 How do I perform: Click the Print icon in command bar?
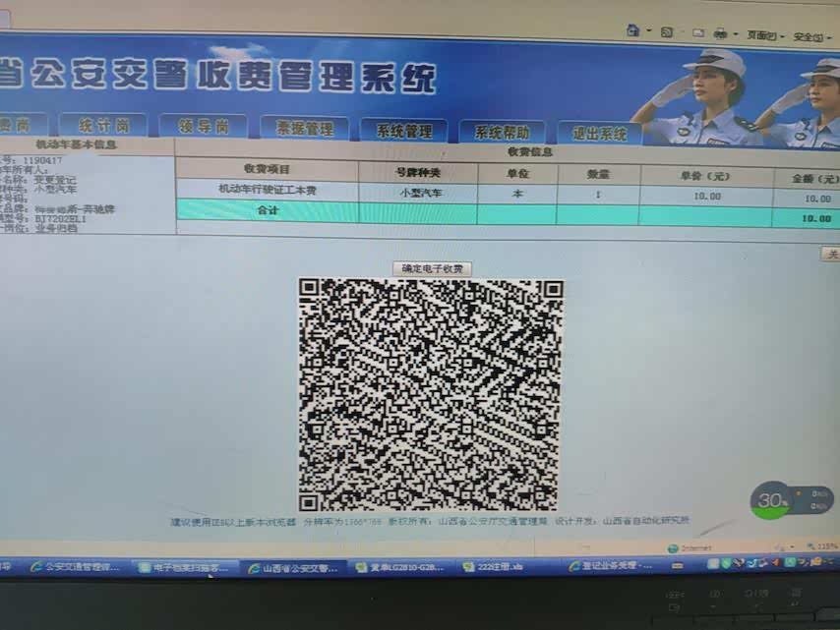720,33
